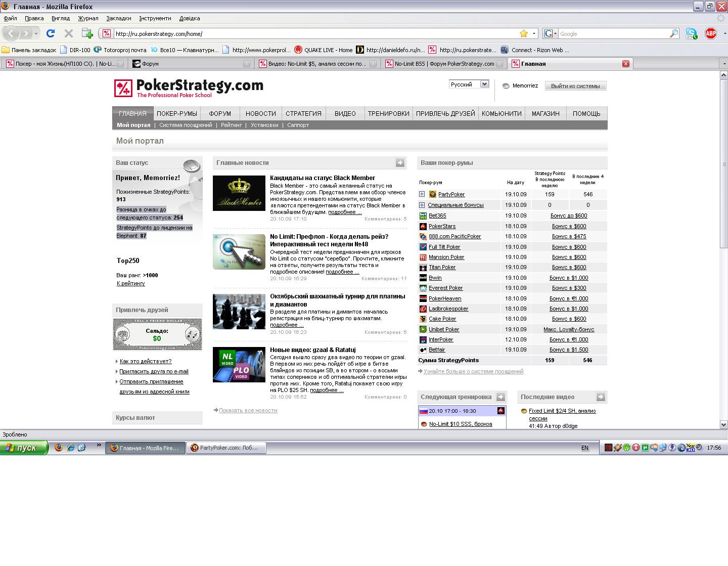728x566 pixels.
Task: Open the Панель закладок bookmarks folder
Action: [x=29, y=50]
